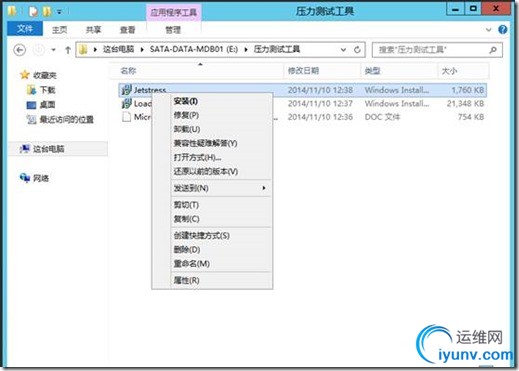Click 压力测试工具 in the address breadcrumb
Image resolution: width=519 pixels, height=371 pixels.
[277, 49]
